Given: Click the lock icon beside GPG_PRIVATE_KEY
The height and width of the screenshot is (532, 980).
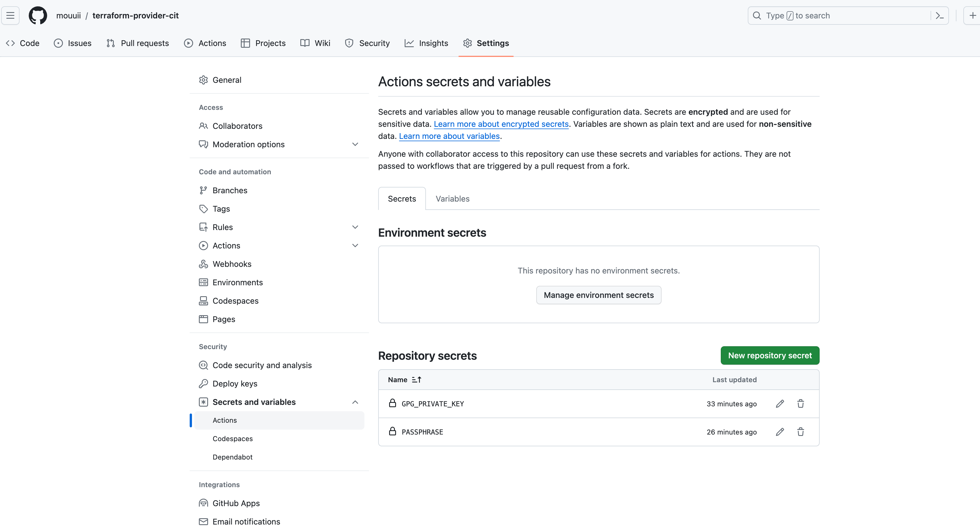Looking at the screenshot, I should coord(393,403).
